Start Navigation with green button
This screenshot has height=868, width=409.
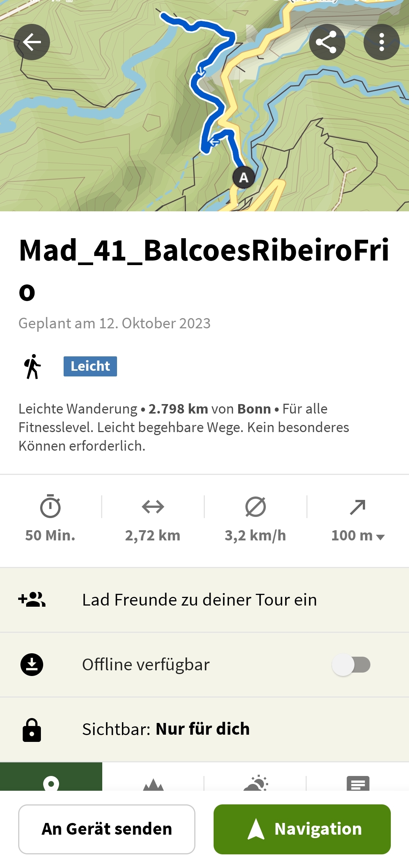coord(302,829)
